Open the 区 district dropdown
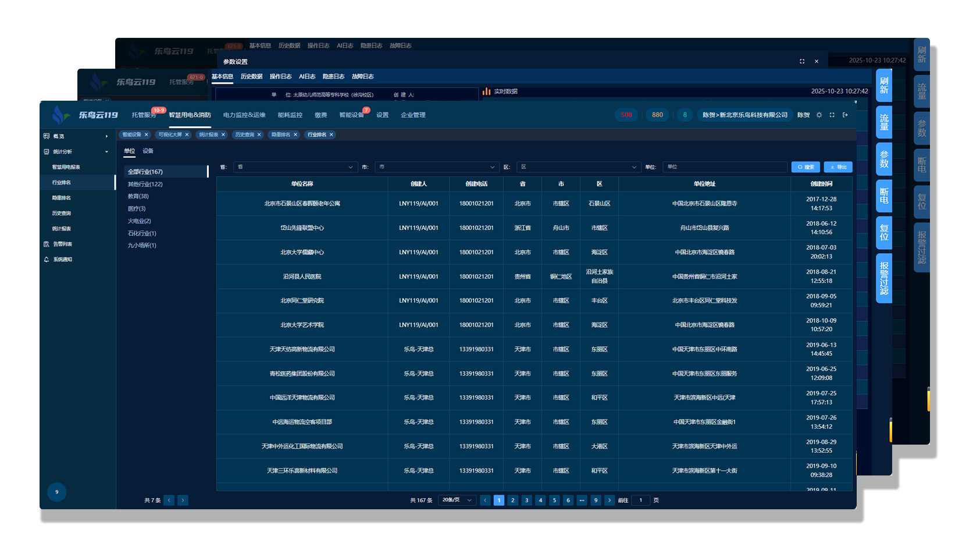 tap(578, 167)
